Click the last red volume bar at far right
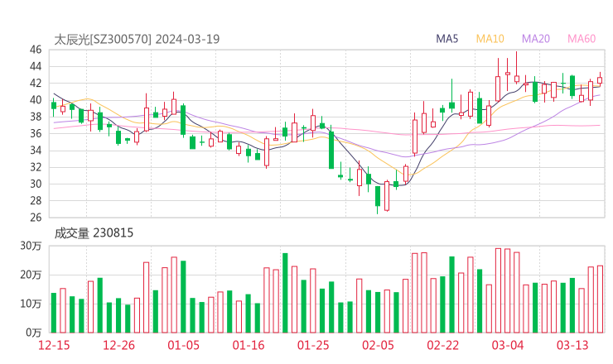The image size is (613, 364). 600,299
